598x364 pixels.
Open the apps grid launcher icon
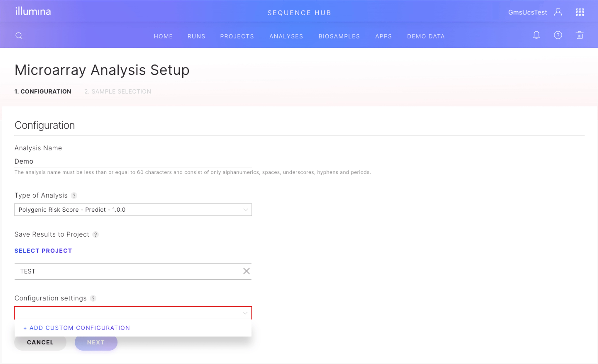click(580, 12)
